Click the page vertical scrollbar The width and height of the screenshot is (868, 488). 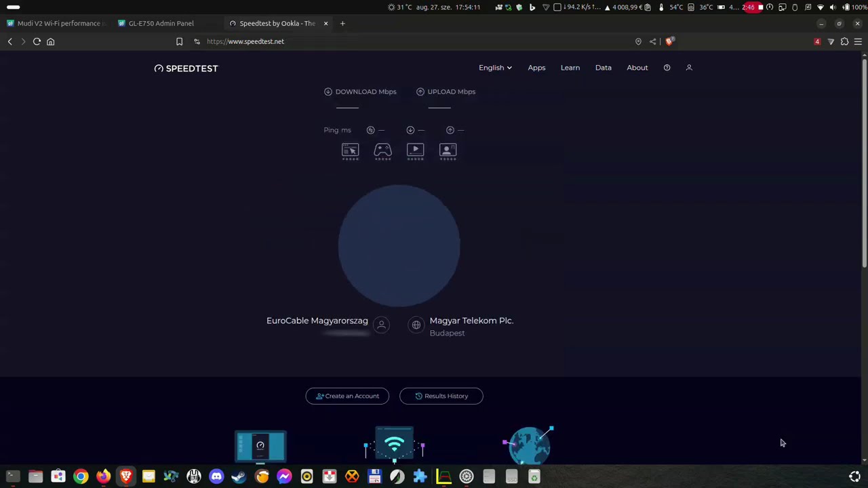(x=864, y=163)
